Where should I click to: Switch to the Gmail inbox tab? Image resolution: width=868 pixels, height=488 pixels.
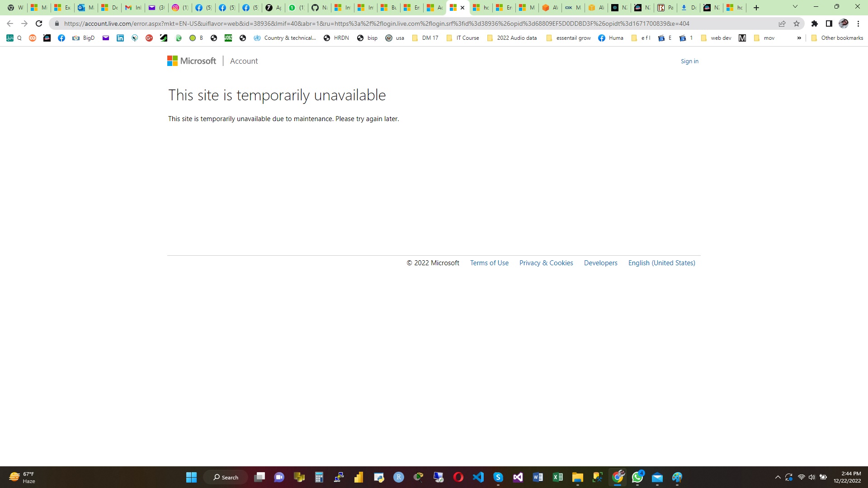[x=133, y=8]
